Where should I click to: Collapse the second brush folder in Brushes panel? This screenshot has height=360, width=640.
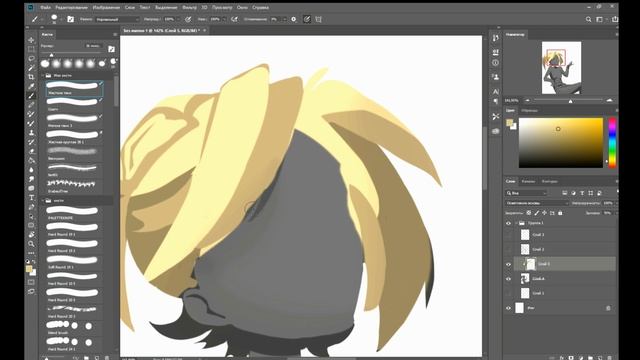pyautogui.click(x=43, y=201)
